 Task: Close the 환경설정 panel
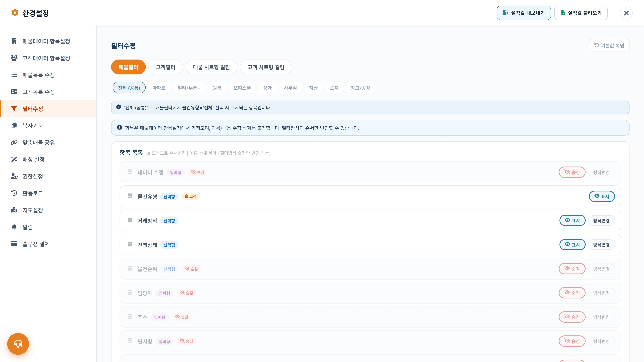626,13
